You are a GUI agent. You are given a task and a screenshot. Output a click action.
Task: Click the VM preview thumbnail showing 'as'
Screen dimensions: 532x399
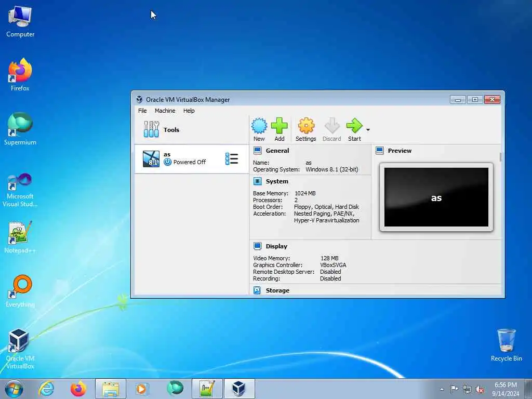[436, 197]
